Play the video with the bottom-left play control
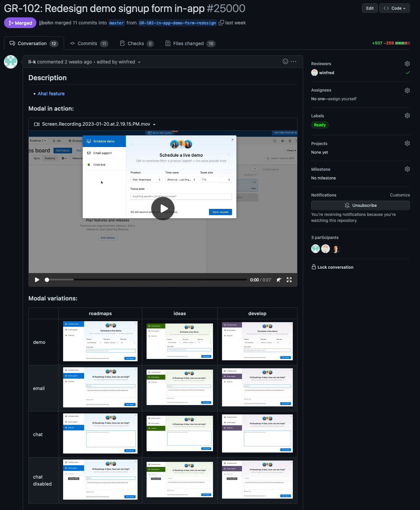Viewport: 420px width, 510px height. 37,280
